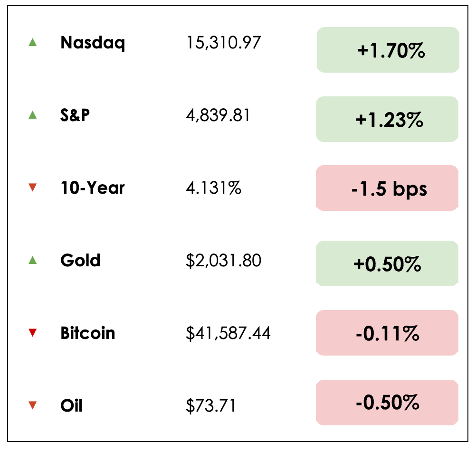Screen dimensions: 476x451
Task: Open the Bitcoin label
Action: (87, 333)
